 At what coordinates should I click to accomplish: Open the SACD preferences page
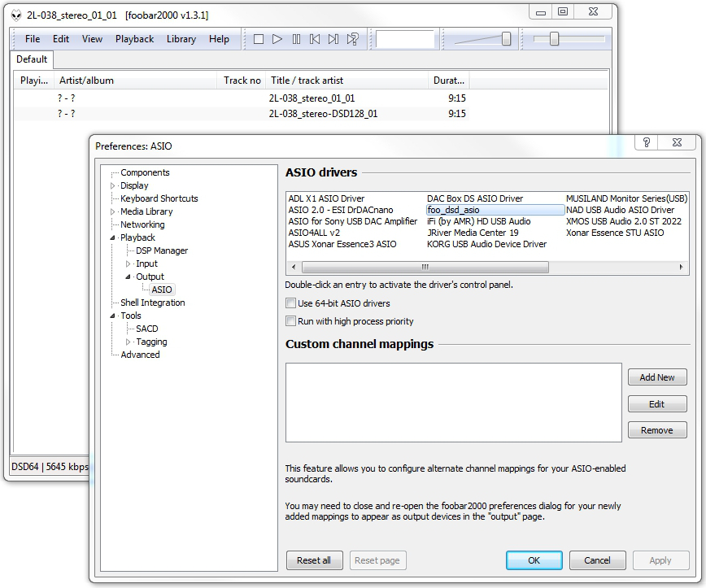[146, 329]
